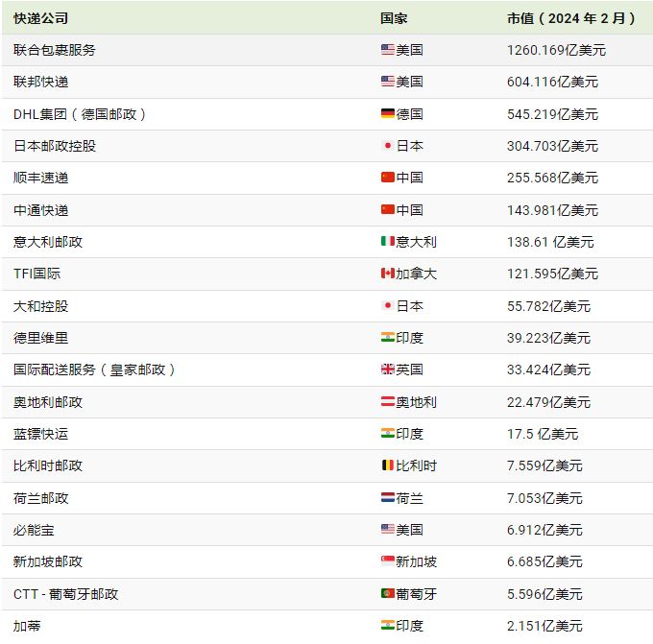653x644 pixels.
Task: Click the US flag in 联邦快递 row
Action: [x=388, y=82]
